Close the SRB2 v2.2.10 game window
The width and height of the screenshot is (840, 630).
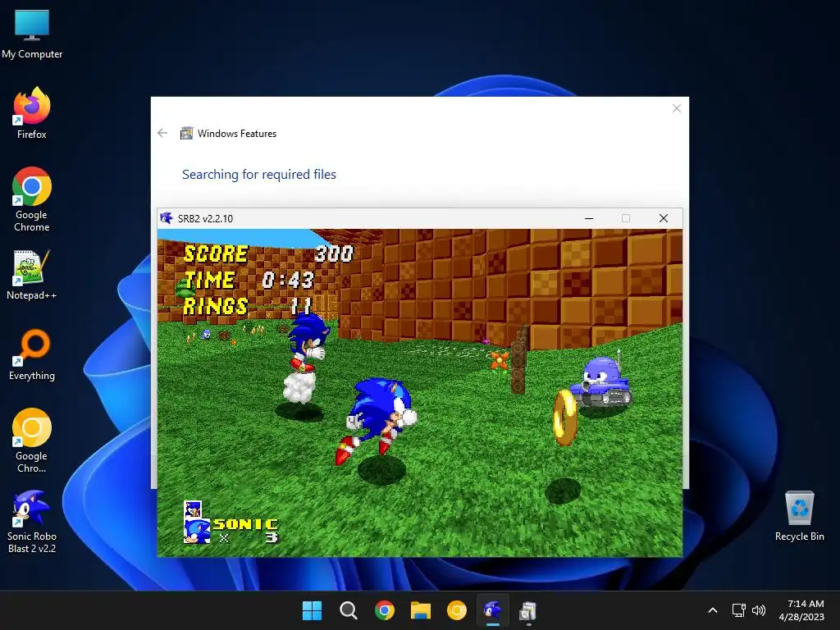pos(663,218)
